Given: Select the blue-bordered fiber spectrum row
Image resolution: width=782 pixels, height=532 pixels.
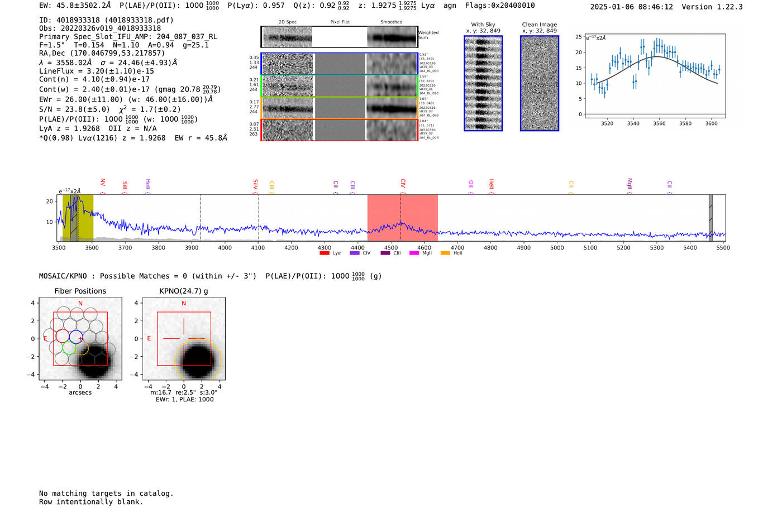Looking at the screenshot, I should coord(339,64).
